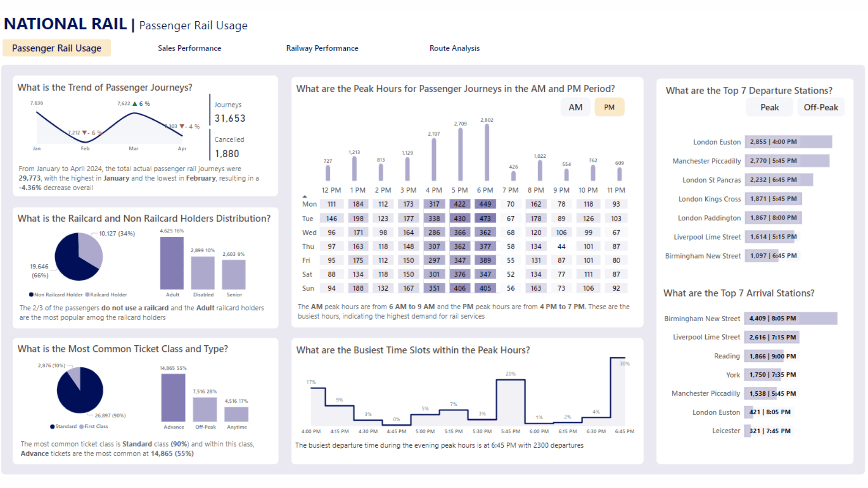The height and width of the screenshot is (488, 868).
Task: Switch departure stations to Off-Peak
Action: point(821,107)
